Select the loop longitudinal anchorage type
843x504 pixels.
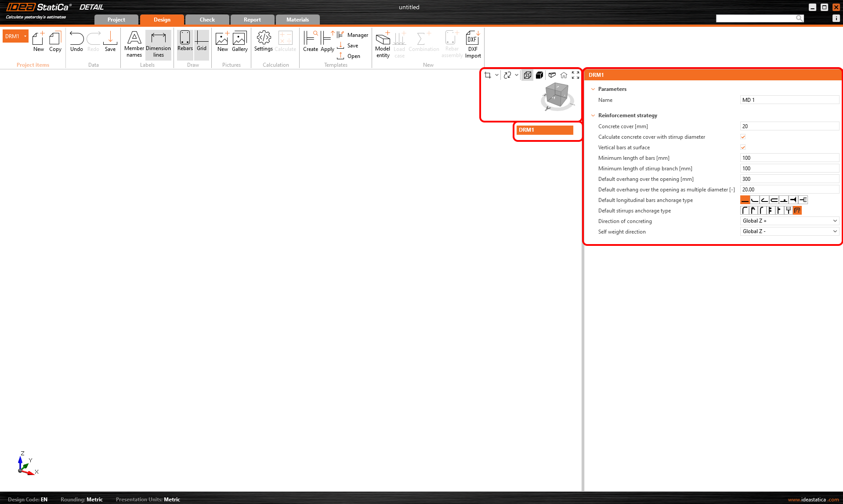pyautogui.click(x=774, y=200)
